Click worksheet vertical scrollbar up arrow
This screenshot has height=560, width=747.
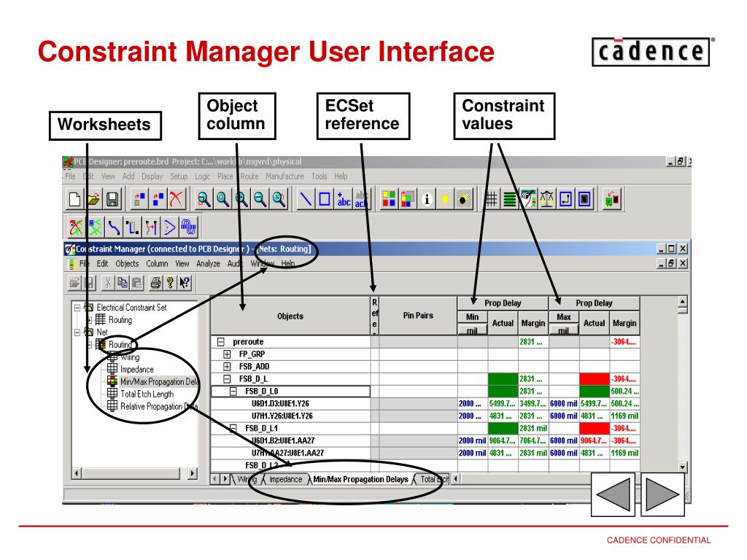click(x=682, y=301)
